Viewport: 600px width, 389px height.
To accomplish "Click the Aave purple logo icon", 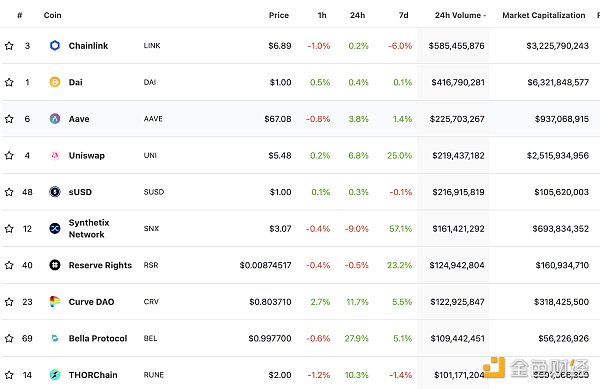I will (x=55, y=119).
